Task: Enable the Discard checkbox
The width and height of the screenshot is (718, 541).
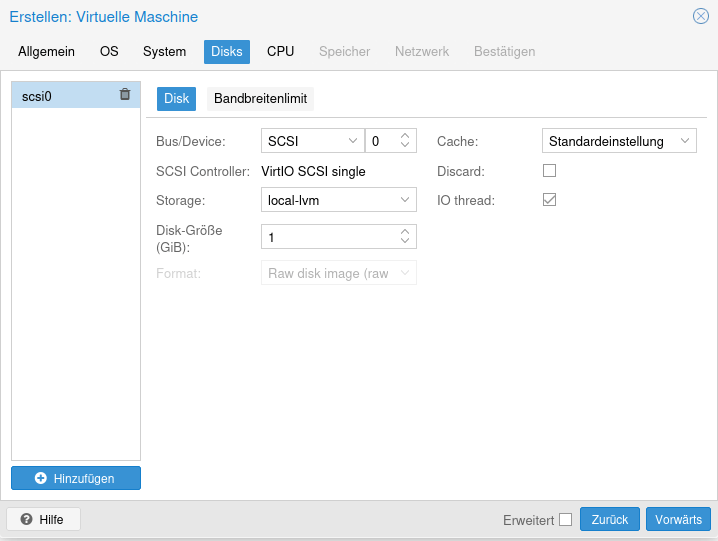Action: [x=549, y=171]
